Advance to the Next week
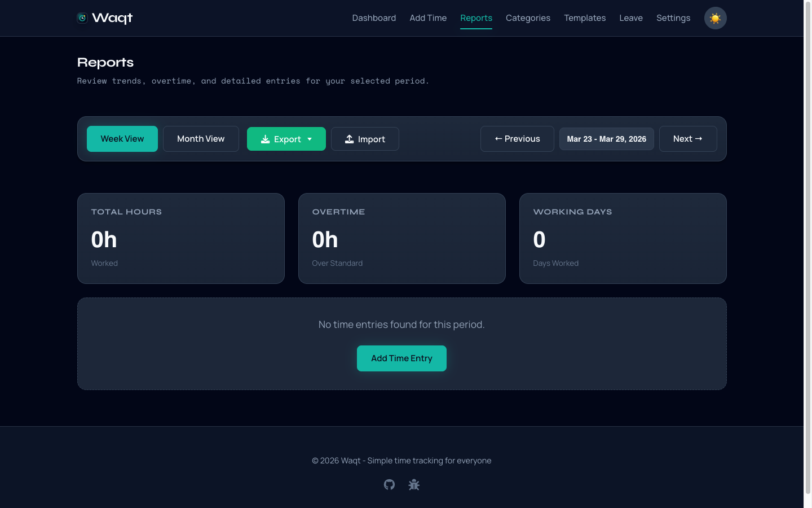 pos(687,139)
